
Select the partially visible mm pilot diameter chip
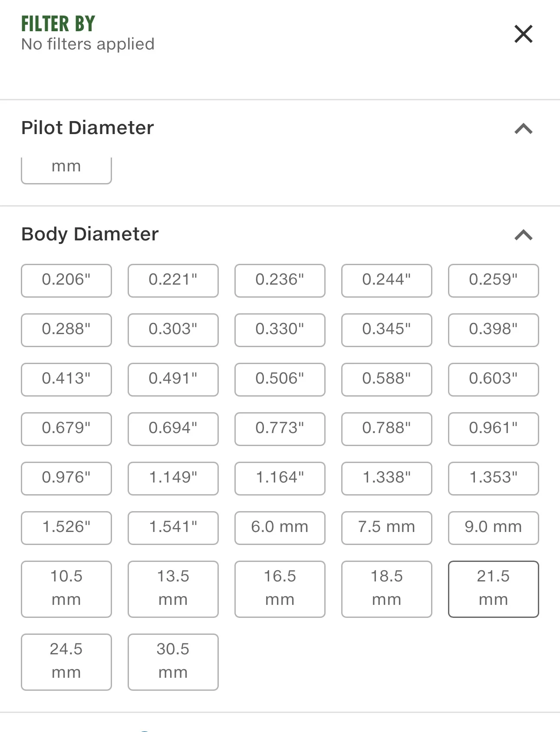[x=66, y=171]
